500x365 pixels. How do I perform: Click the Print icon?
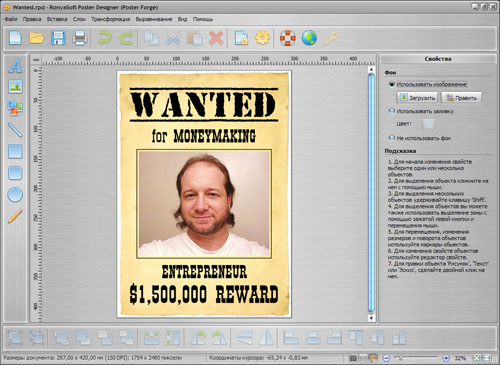[x=80, y=38]
